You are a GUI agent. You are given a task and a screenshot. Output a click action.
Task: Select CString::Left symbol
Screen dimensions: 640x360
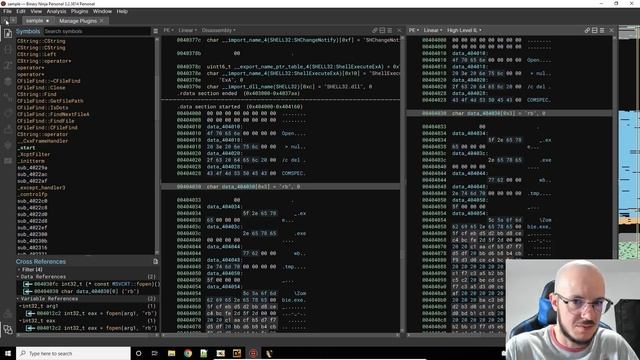pyautogui.click(x=37, y=54)
